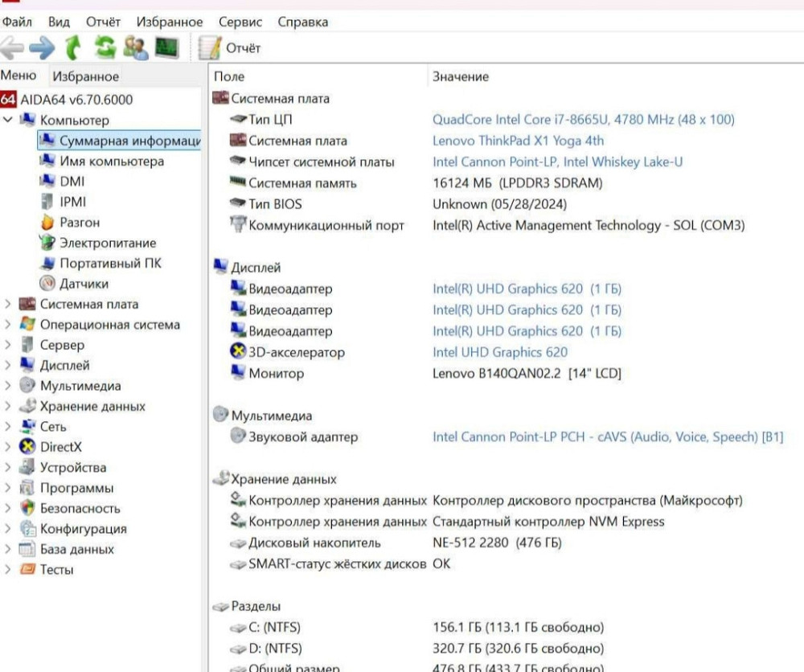Click the Users (two people) toolbar icon

(135, 47)
